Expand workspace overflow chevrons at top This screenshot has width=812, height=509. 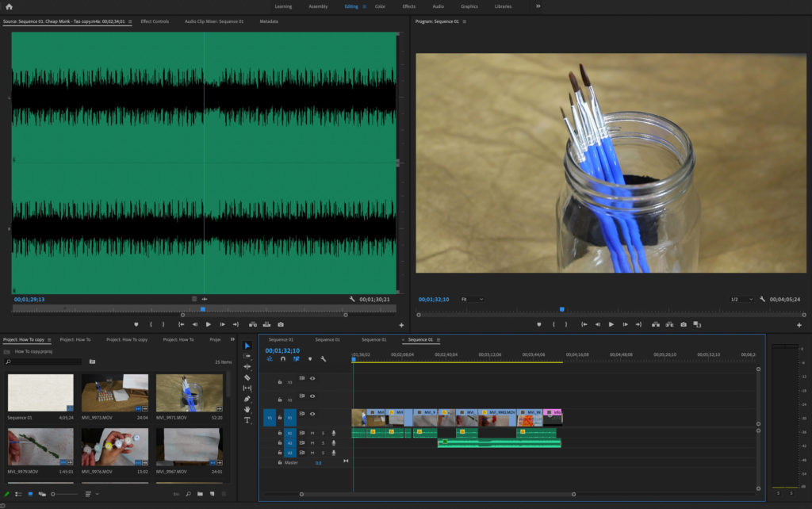(x=538, y=6)
